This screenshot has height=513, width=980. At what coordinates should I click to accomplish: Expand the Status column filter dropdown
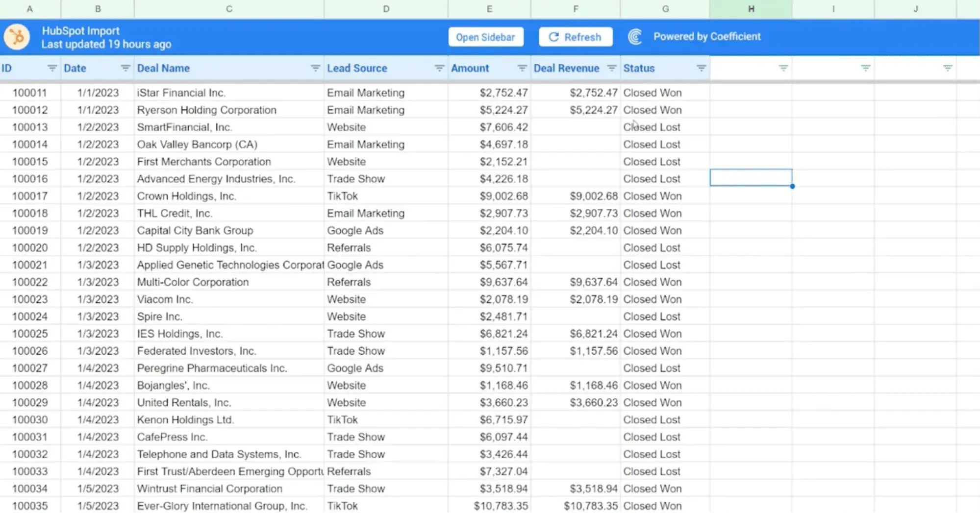tap(701, 69)
